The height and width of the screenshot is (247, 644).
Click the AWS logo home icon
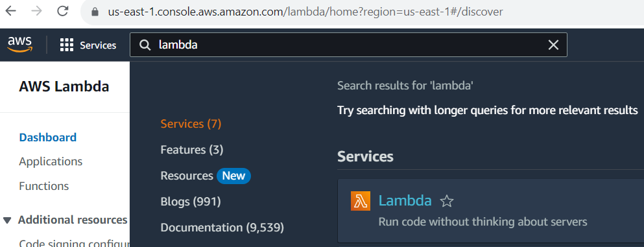click(19, 44)
